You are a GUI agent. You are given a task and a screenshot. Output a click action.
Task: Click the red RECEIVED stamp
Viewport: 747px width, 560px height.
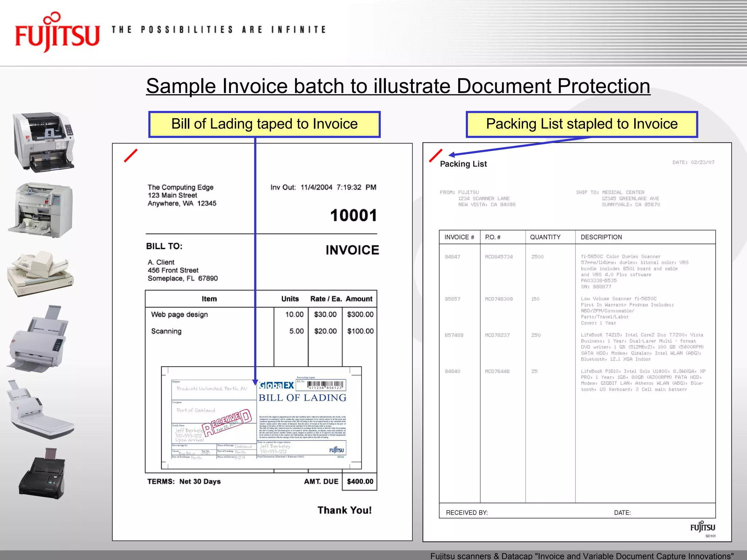tap(227, 423)
